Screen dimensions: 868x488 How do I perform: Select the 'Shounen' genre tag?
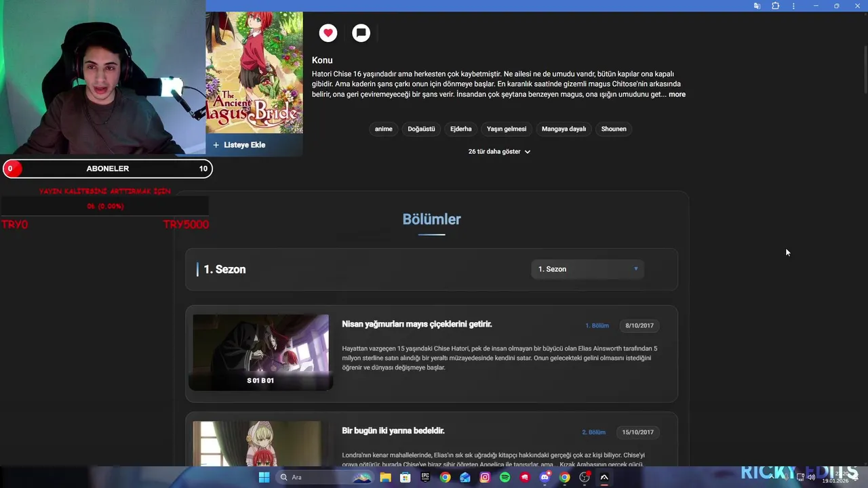[x=614, y=129]
